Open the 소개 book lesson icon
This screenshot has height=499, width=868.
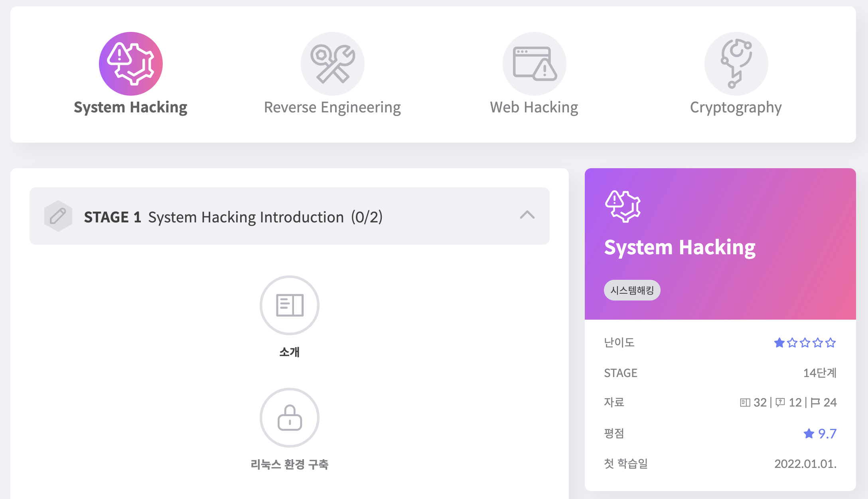[x=290, y=305]
